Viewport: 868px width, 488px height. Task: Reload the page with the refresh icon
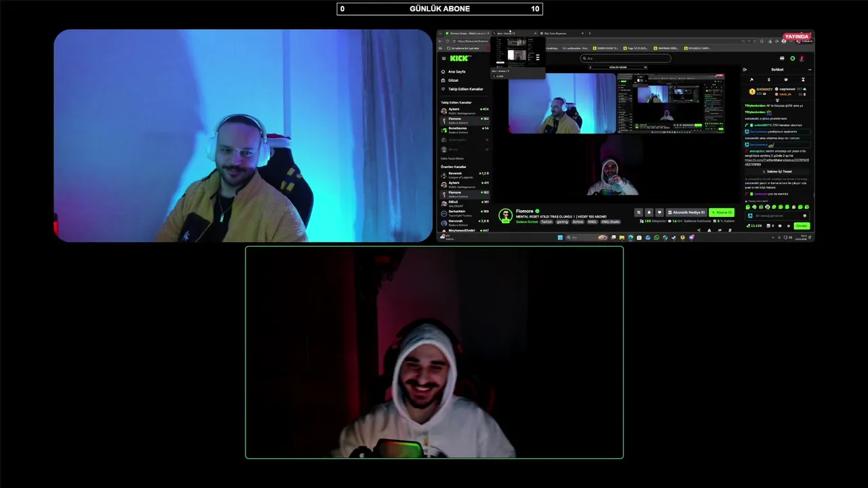[x=447, y=41]
